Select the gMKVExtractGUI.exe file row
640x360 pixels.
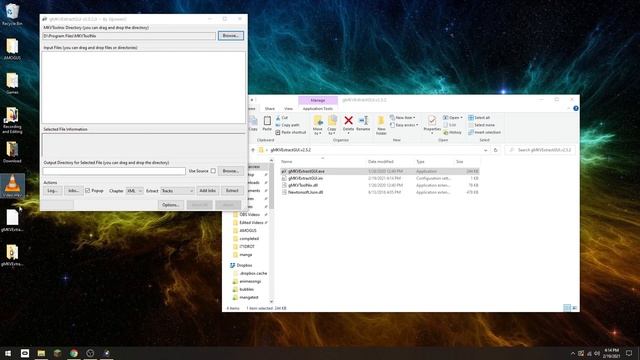tap(380, 171)
